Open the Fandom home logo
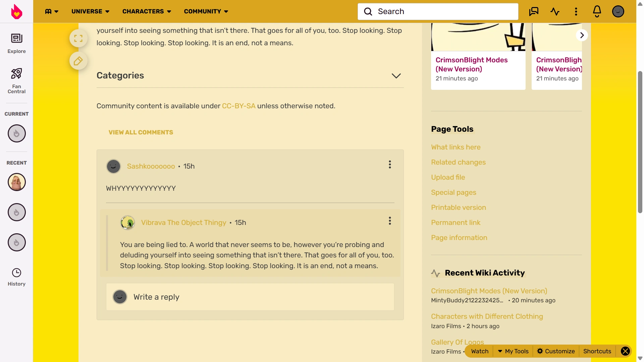 click(x=16, y=11)
